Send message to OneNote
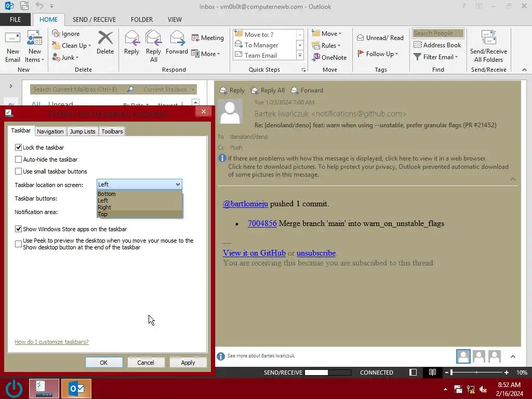This screenshot has width=532, height=399. pos(329,57)
